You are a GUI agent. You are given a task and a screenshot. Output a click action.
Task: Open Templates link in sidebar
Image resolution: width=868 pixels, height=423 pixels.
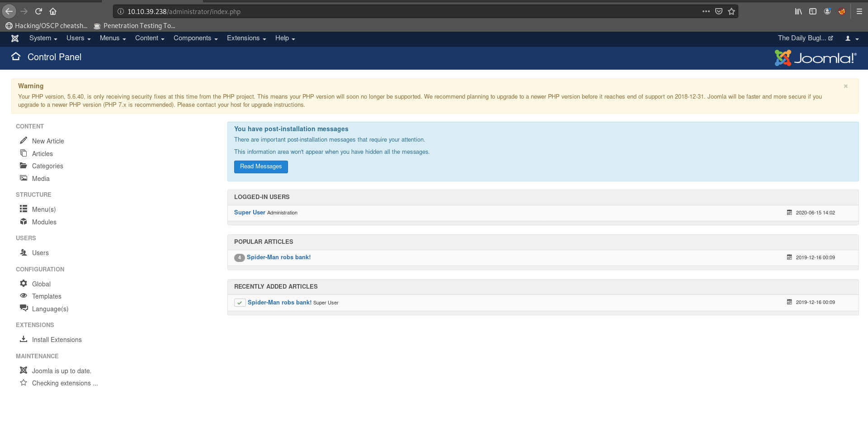click(x=47, y=296)
